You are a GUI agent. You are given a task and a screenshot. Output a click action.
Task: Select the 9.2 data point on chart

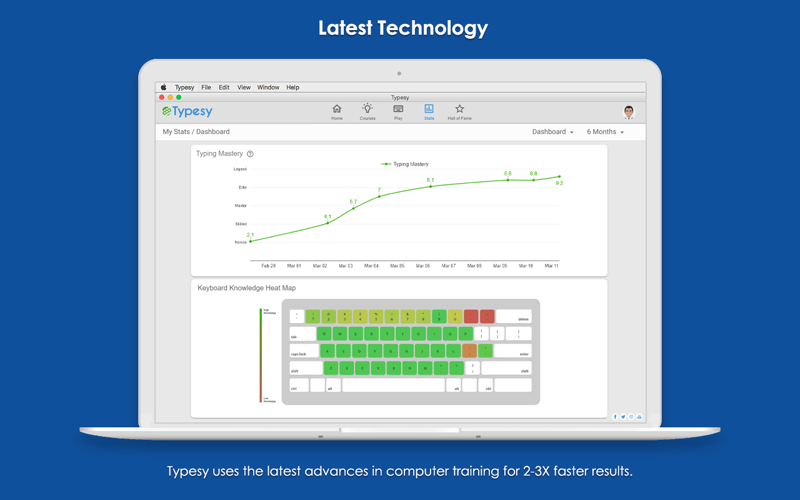[559, 177]
